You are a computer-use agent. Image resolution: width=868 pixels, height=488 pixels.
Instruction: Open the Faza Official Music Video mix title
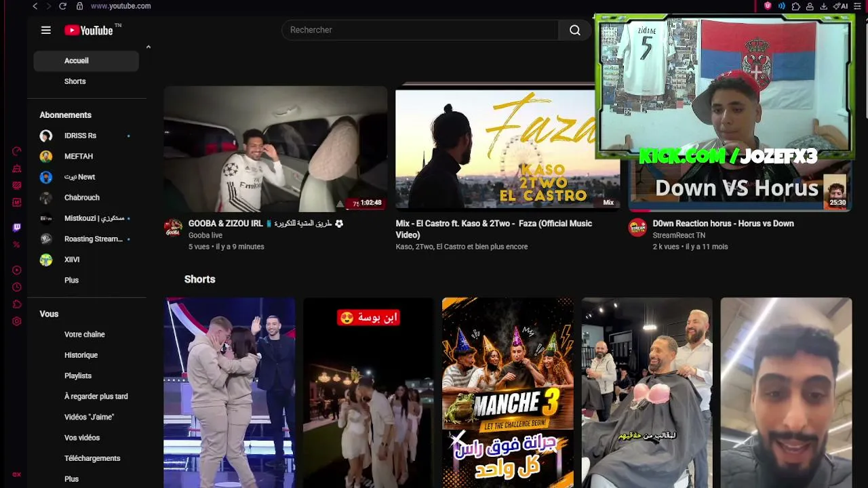point(494,229)
